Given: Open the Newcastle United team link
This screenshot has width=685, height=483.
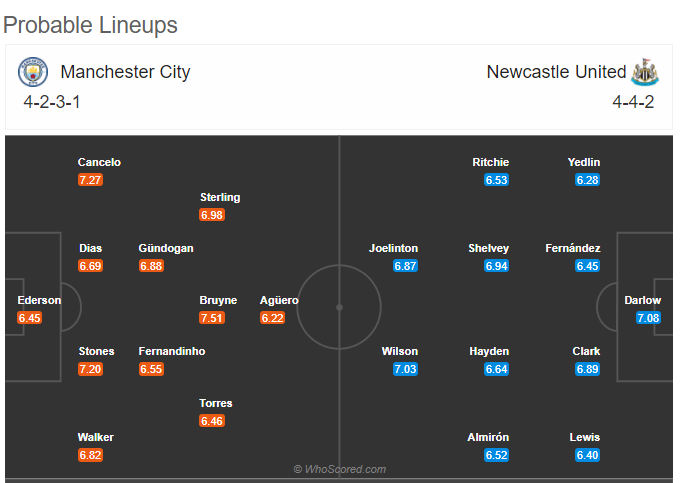Looking at the screenshot, I should [556, 72].
